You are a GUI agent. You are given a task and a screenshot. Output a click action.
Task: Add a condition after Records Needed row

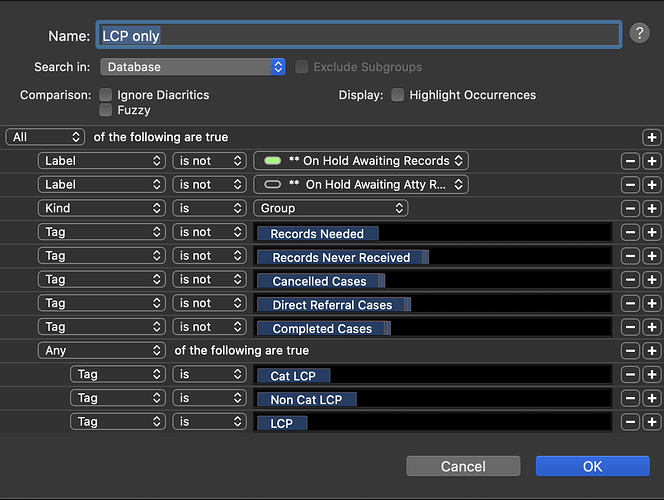tap(652, 232)
